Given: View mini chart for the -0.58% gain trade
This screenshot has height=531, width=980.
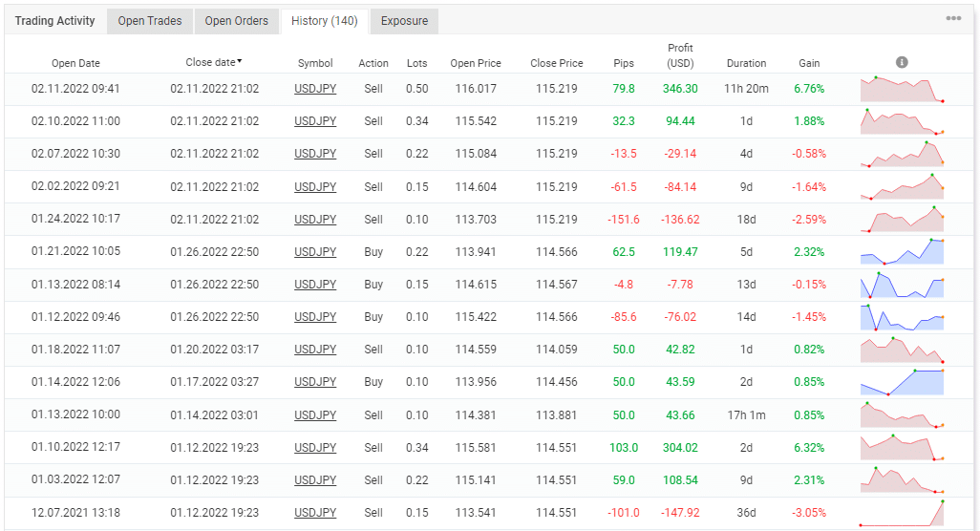Looking at the screenshot, I should pyautogui.click(x=902, y=155).
